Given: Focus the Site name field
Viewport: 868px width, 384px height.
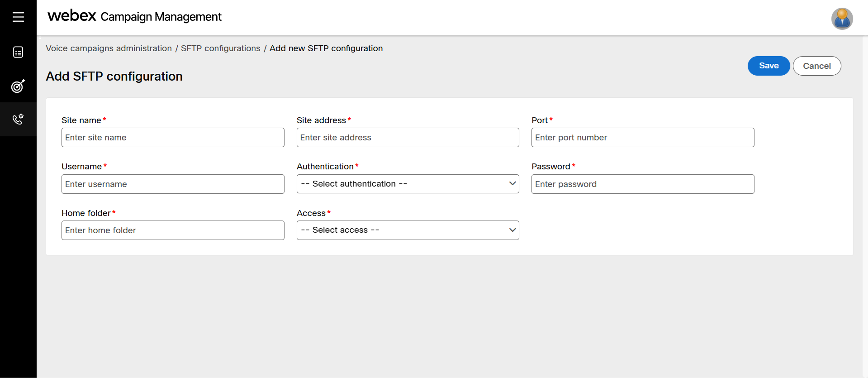Looking at the screenshot, I should [173, 138].
